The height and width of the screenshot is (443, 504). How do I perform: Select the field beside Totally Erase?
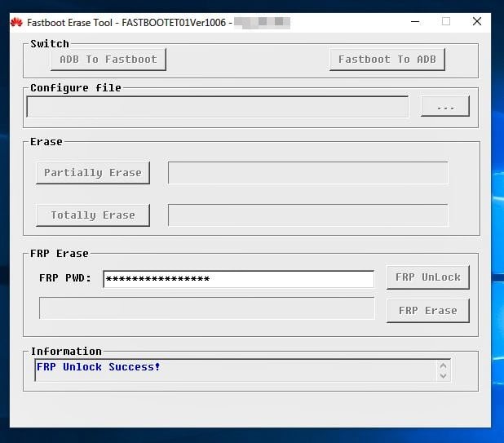308,215
